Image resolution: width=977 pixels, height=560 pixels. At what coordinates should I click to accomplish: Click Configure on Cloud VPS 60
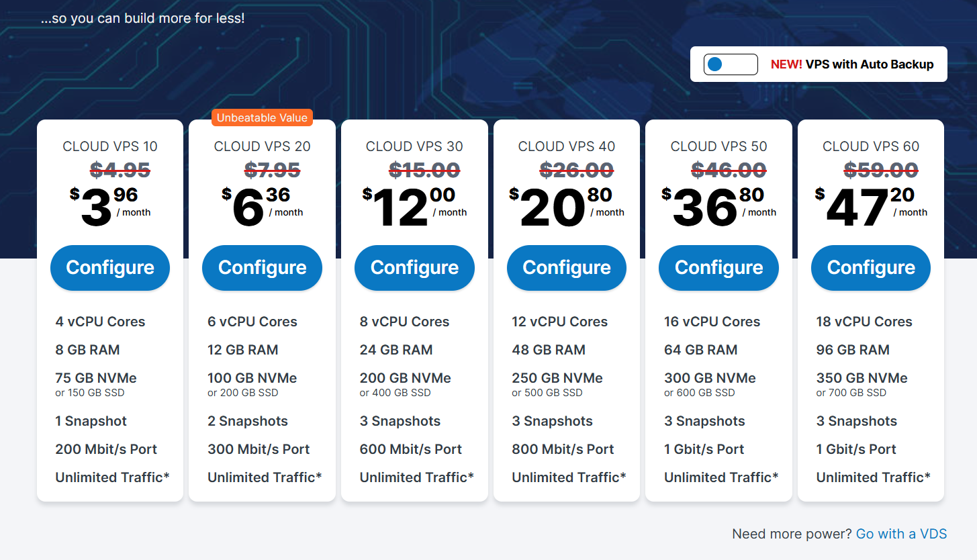pyautogui.click(x=870, y=267)
